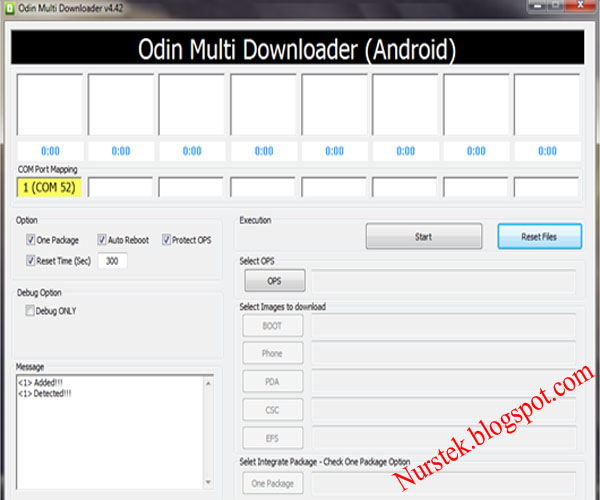Viewport: 600px width, 500px height.
Task: Click the One Package file button
Action: [272, 483]
